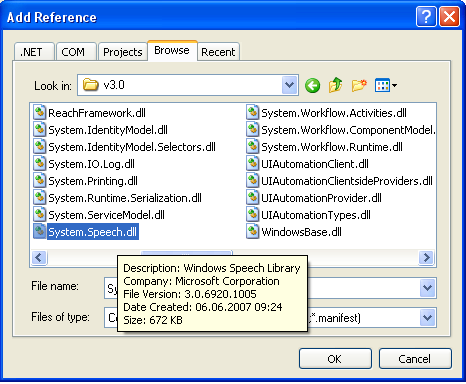
Task: Open the Help question mark button
Action: click(426, 16)
